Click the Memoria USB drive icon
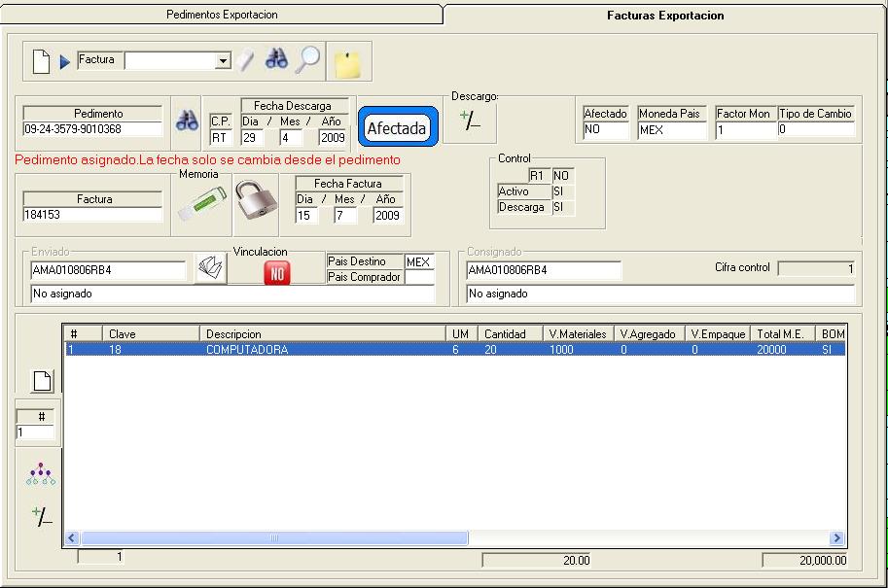Image resolution: width=888 pixels, height=588 pixels. coord(201,204)
